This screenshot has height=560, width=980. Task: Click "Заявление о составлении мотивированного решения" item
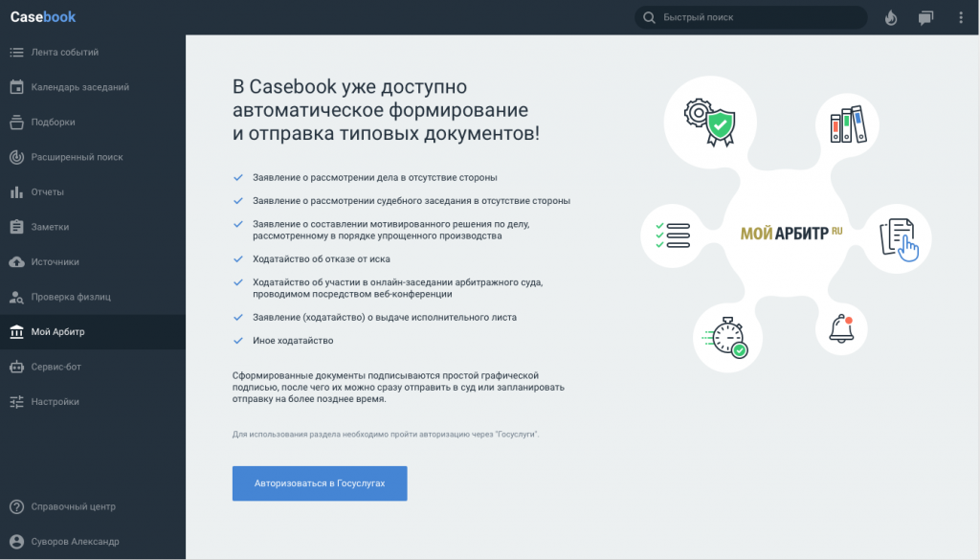point(391,230)
